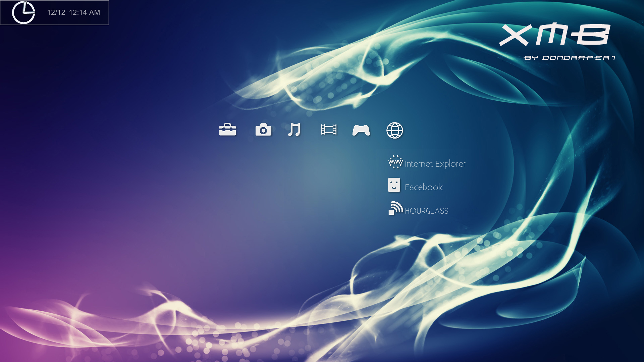Select the camera Photo category icon

pyautogui.click(x=264, y=131)
